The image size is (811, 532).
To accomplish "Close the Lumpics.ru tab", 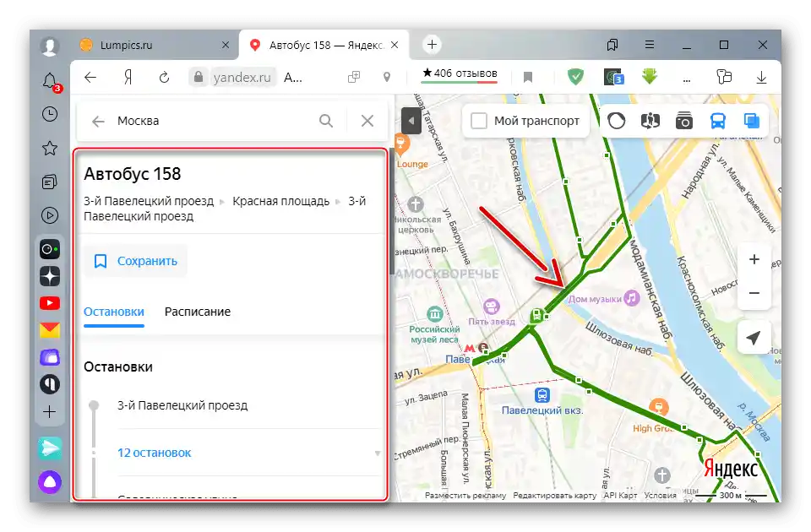I will [x=226, y=46].
